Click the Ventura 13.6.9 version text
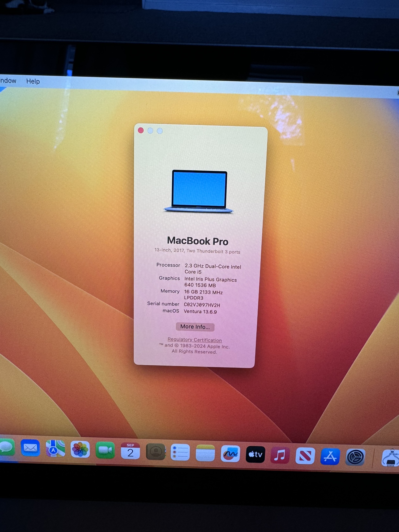The width and height of the screenshot is (399, 532). coord(200,311)
